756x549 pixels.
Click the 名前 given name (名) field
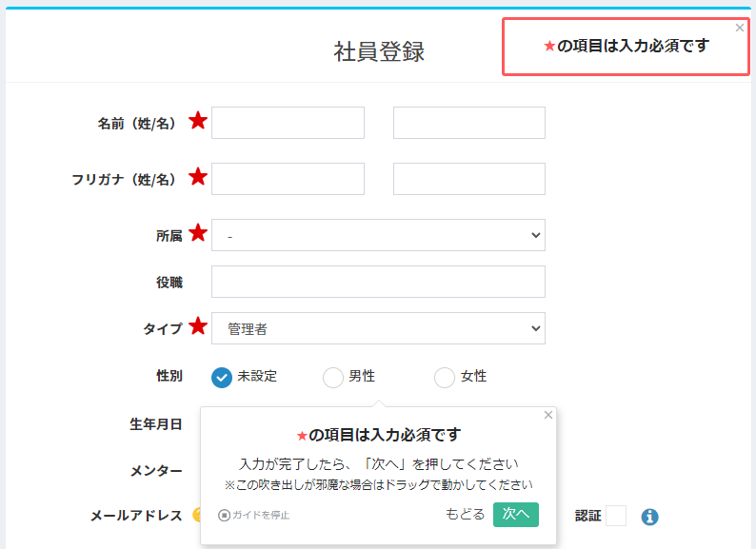coord(468,123)
